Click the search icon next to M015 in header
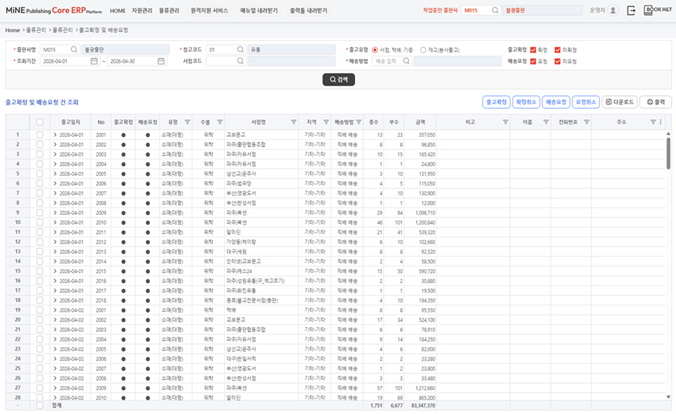This screenshot has height=414, width=676. click(x=495, y=10)
